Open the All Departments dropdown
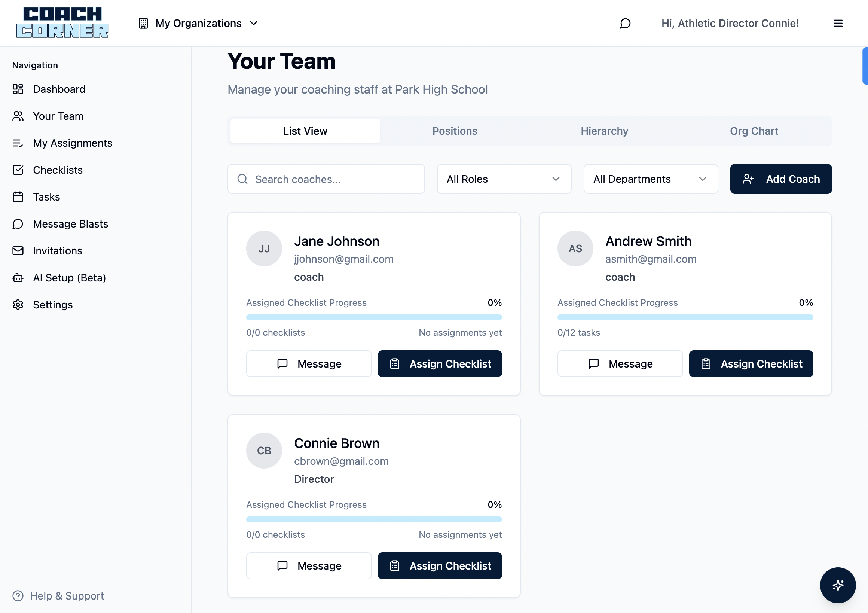The image size is (868, 613). point(650,179)
